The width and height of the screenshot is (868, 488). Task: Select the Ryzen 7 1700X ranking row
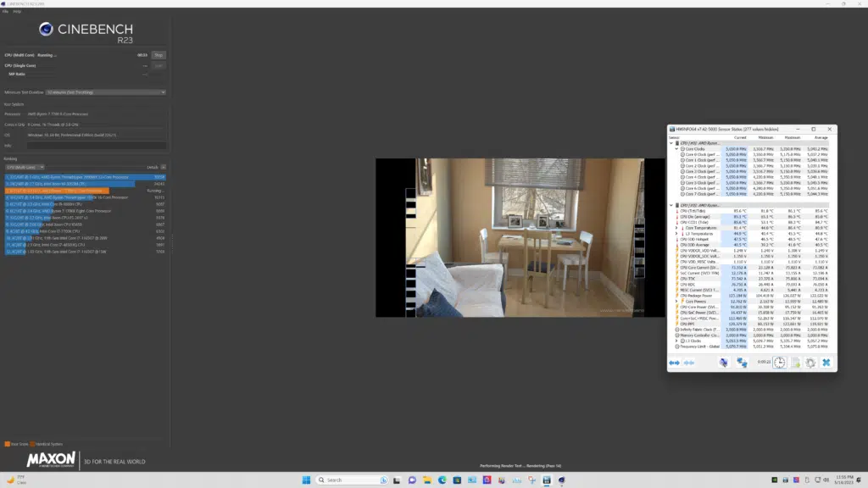86,211
